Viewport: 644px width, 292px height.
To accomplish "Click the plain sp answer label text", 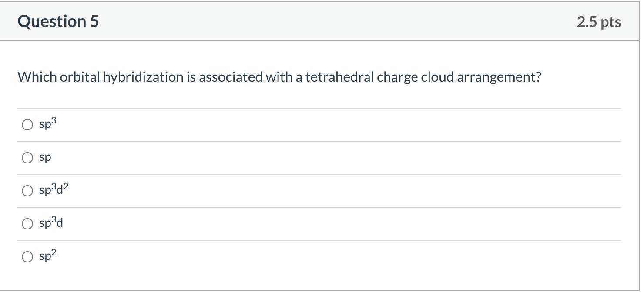I will (x=45, y=158).
